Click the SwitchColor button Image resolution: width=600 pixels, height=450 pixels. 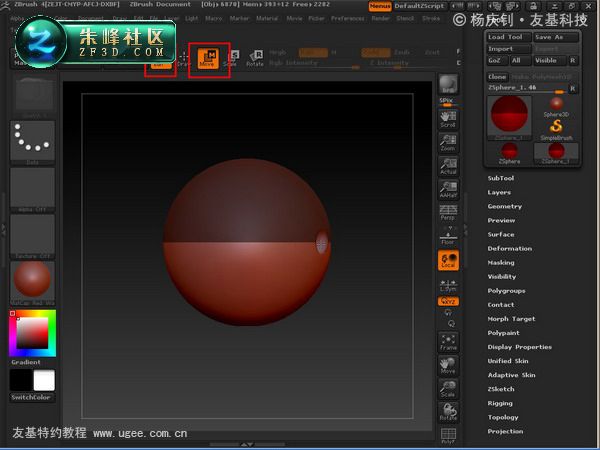click(31, 397)
